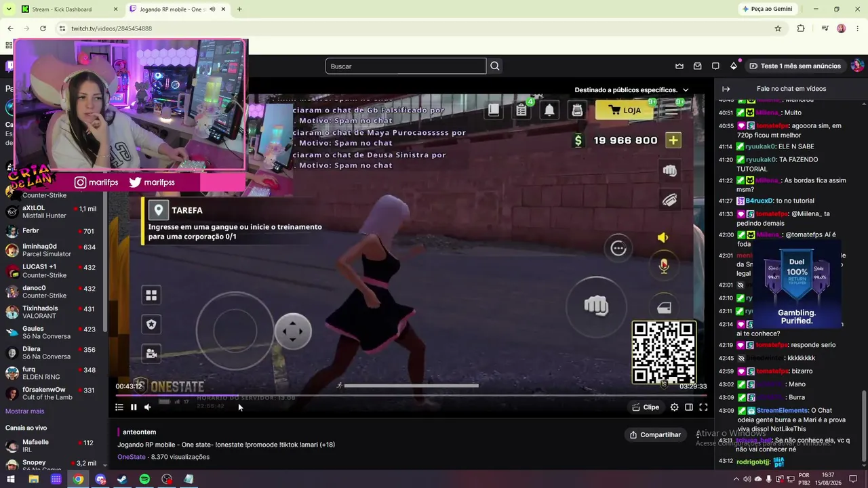
Task: Open the Windows Start menu
Action: (11, 479)
